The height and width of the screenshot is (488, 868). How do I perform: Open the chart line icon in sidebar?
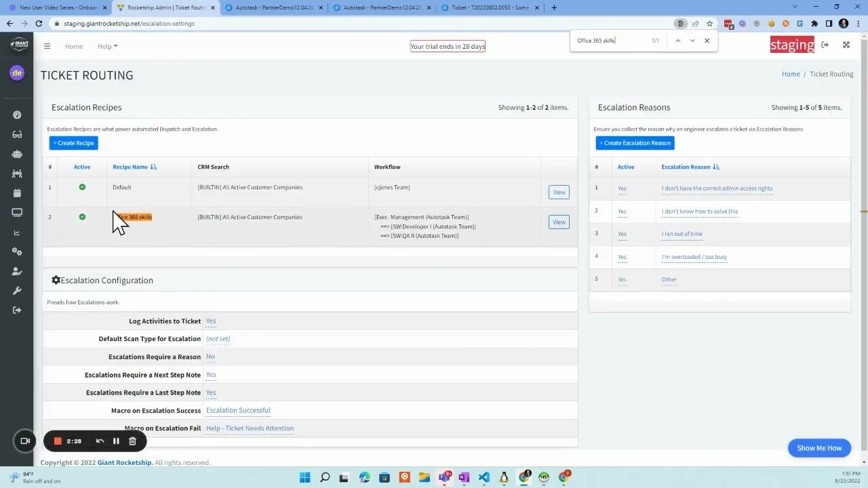point(17,232)
